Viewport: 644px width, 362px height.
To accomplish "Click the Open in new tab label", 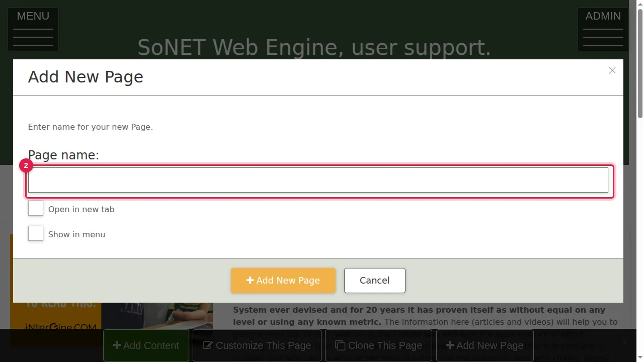I will (82, 209).
